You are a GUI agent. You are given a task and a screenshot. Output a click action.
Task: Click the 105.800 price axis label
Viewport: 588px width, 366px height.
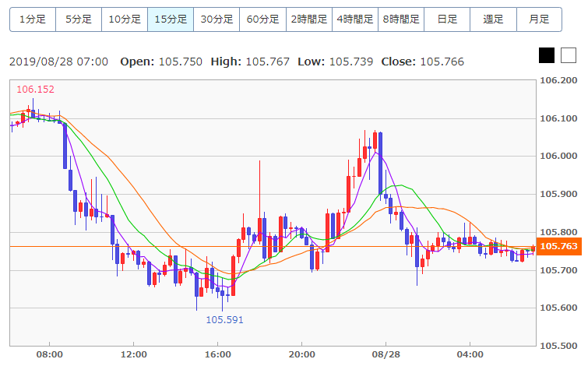(x=558, y=232)
